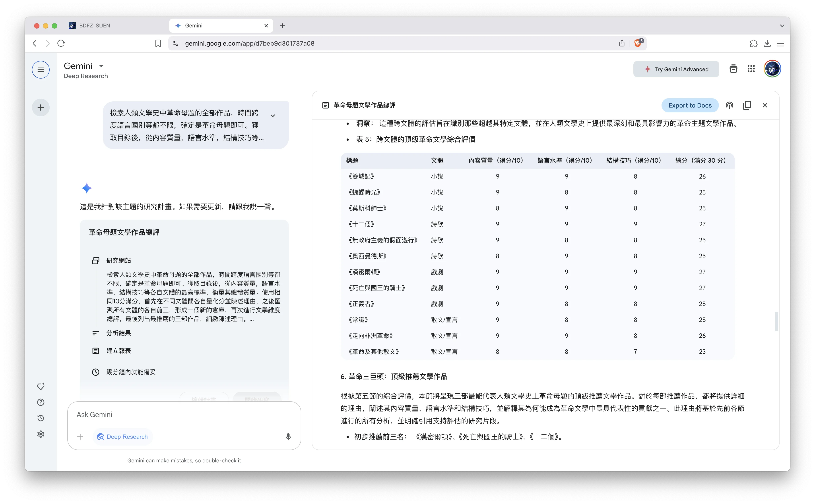
Task: Open the help icon in the sidebar
Action: point(40,402)
